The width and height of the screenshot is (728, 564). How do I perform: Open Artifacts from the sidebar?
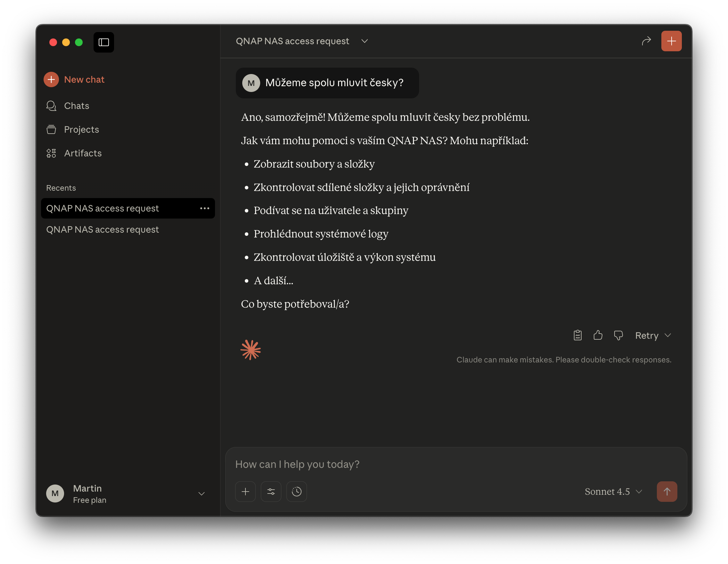(x=83, y=153)
